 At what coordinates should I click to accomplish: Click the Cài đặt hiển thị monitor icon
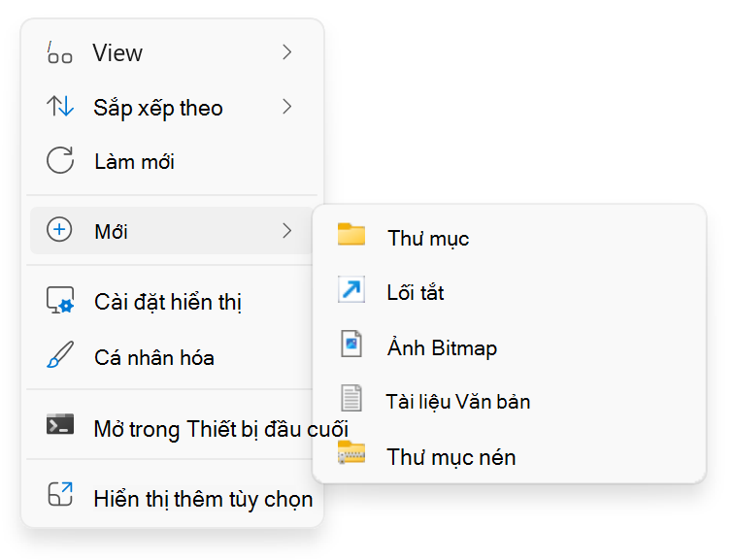60,300
